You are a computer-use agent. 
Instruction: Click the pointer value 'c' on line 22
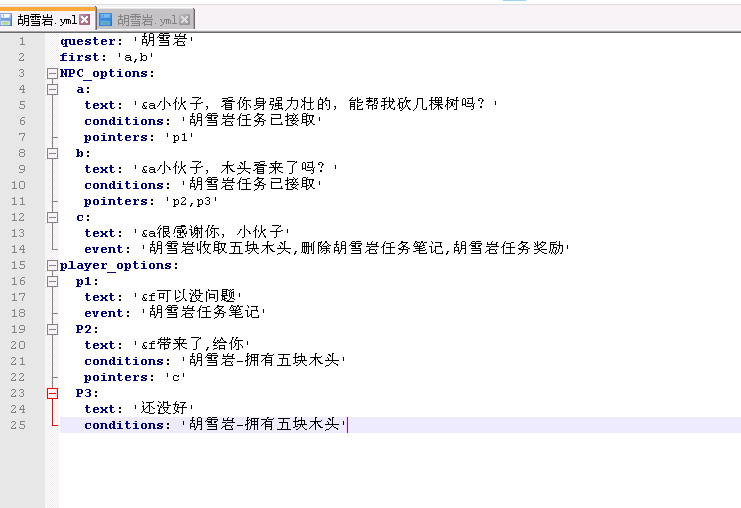(176, 378)
